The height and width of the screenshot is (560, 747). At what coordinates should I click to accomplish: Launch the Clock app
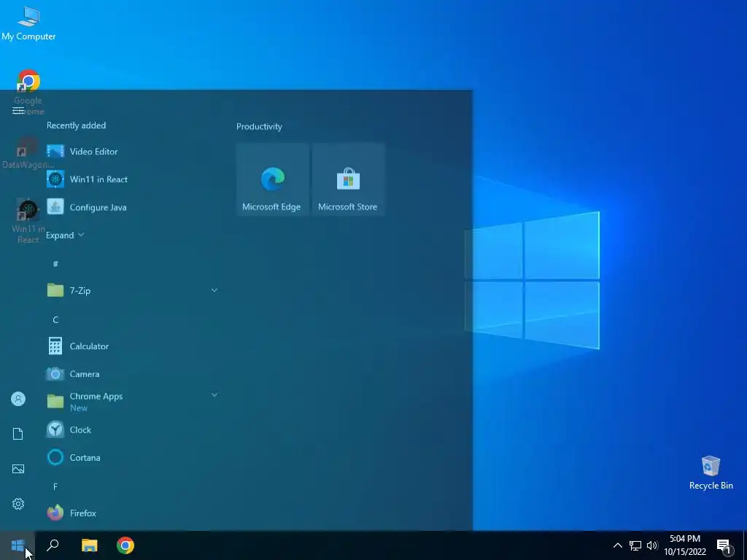click(133, 429)
